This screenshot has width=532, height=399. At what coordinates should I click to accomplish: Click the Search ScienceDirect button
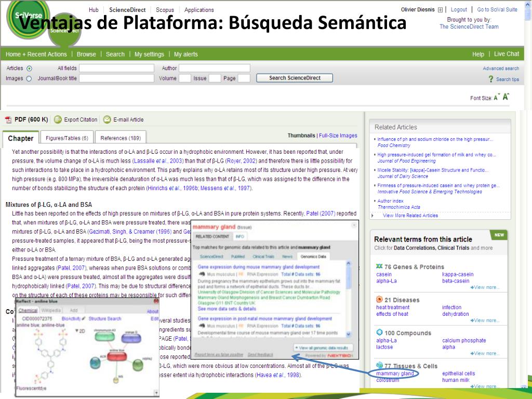point(295,78)
